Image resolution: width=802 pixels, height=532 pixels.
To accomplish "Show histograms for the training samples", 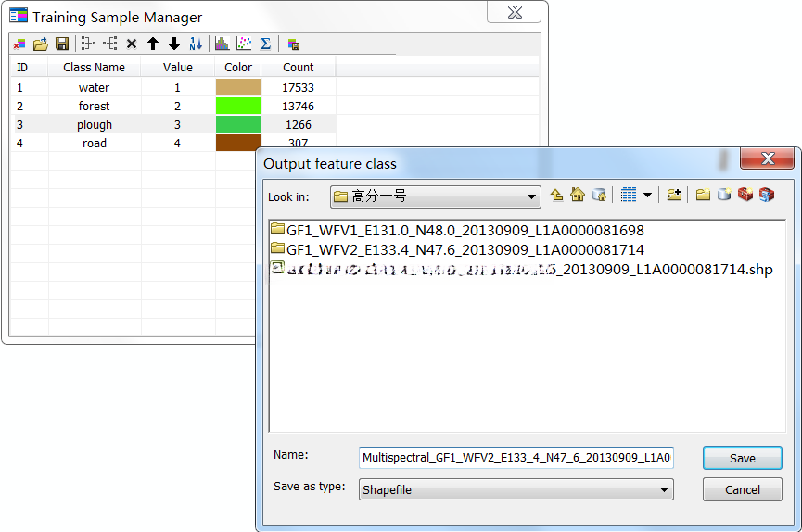I will click(222, 44).
